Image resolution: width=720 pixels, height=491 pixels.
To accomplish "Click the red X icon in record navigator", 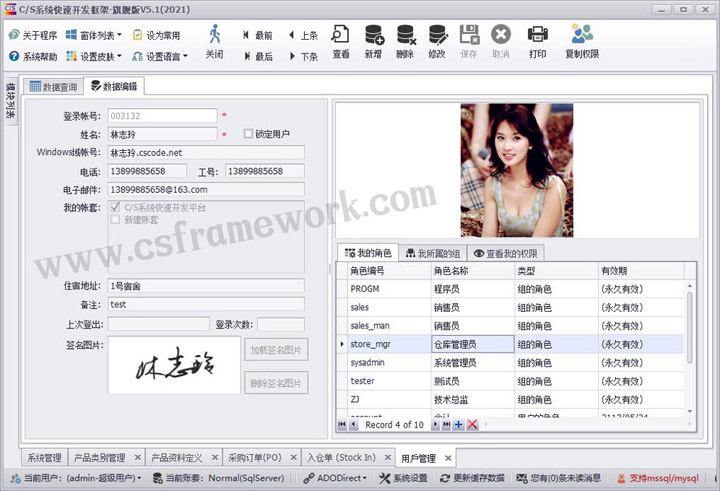I will [472, 425].
